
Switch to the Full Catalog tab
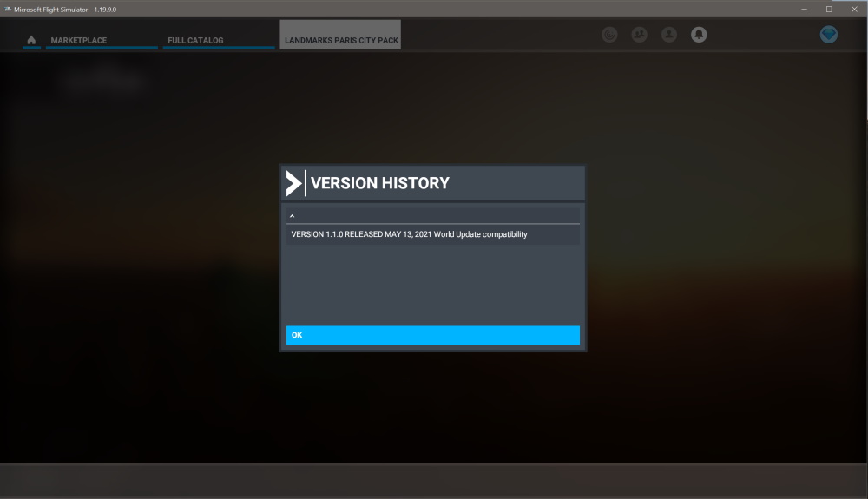219,40
